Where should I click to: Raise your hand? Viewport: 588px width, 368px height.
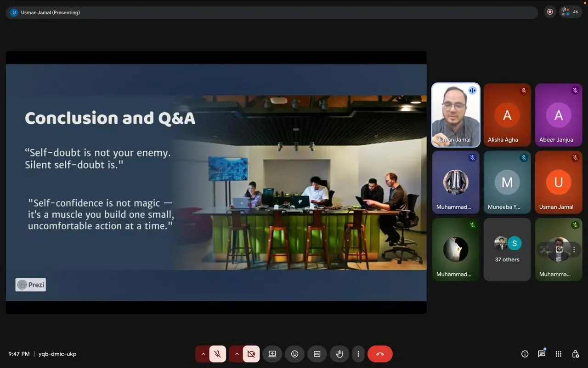[x=339, y=354]
